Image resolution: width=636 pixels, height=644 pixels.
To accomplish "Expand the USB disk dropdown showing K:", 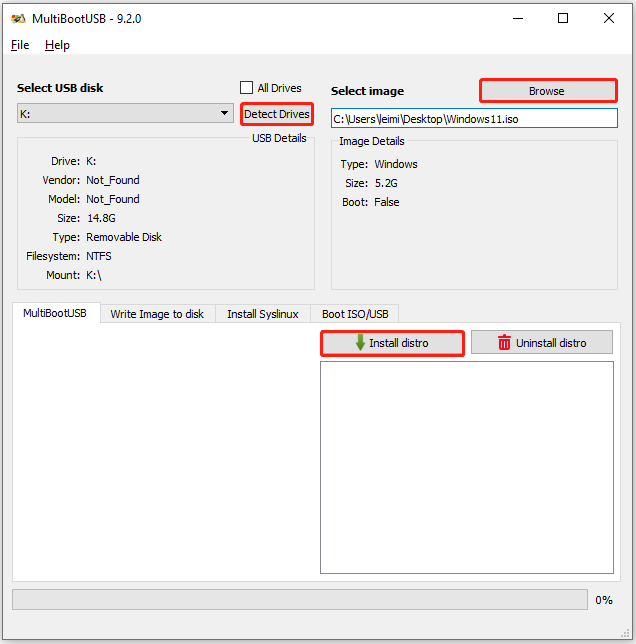I will 125,113.
